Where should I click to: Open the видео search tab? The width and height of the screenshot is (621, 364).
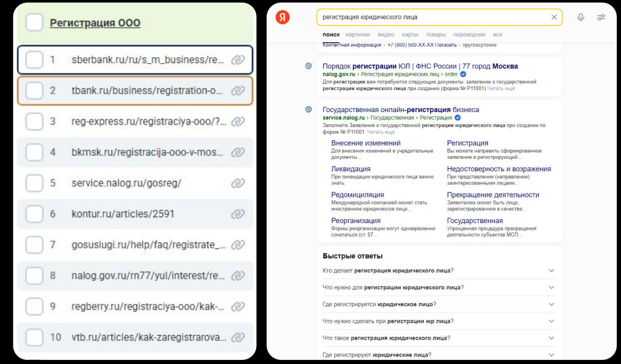click(x=386, y=35)
